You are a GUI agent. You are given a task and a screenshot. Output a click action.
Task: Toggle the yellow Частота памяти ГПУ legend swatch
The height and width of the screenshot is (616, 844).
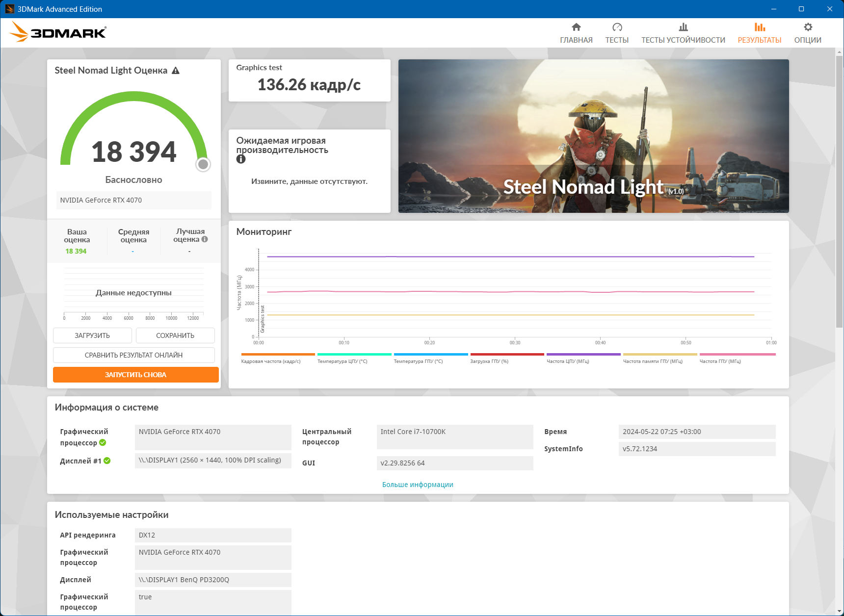(x=660, y=354)
